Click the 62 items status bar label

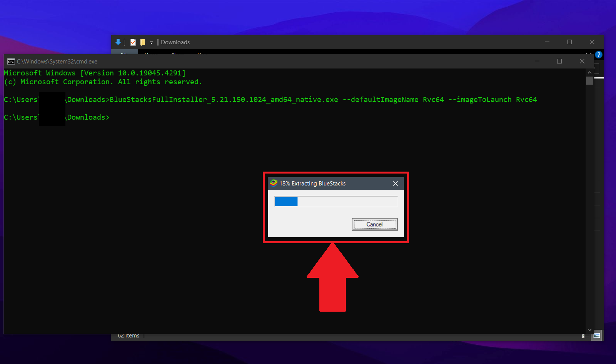[128, 336]
